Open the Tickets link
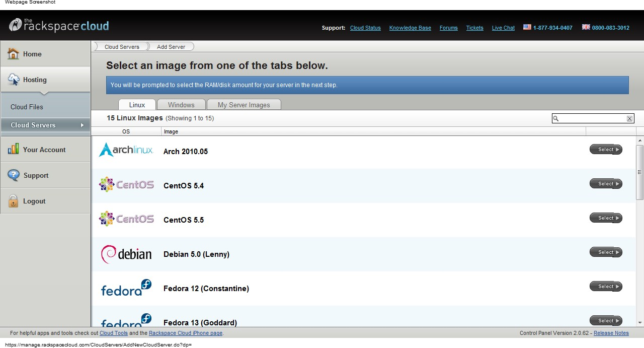The width and height of the screenshot is (644, 348). [x=474, y=28]
